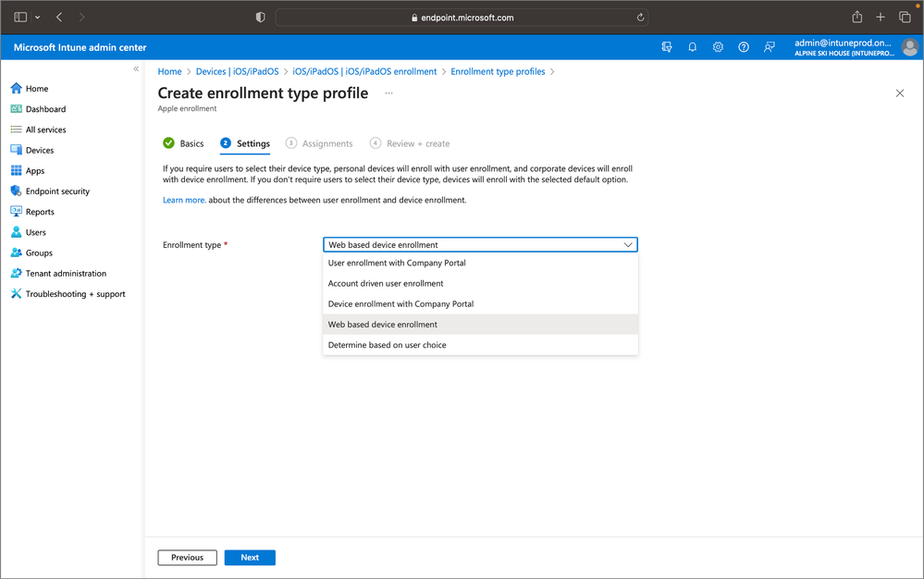The height and width of the screenshot is (579, 924).
Task: Click the Troubleshooting + support wrench icon
Action: click(16, 294)
